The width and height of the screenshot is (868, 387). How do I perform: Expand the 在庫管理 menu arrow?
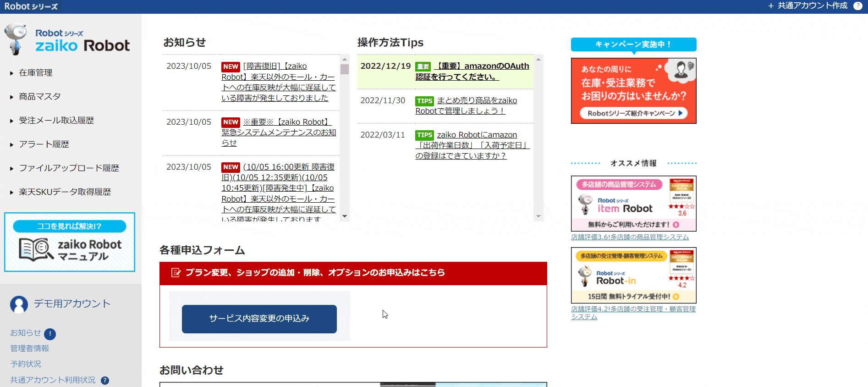pos(12,73)
